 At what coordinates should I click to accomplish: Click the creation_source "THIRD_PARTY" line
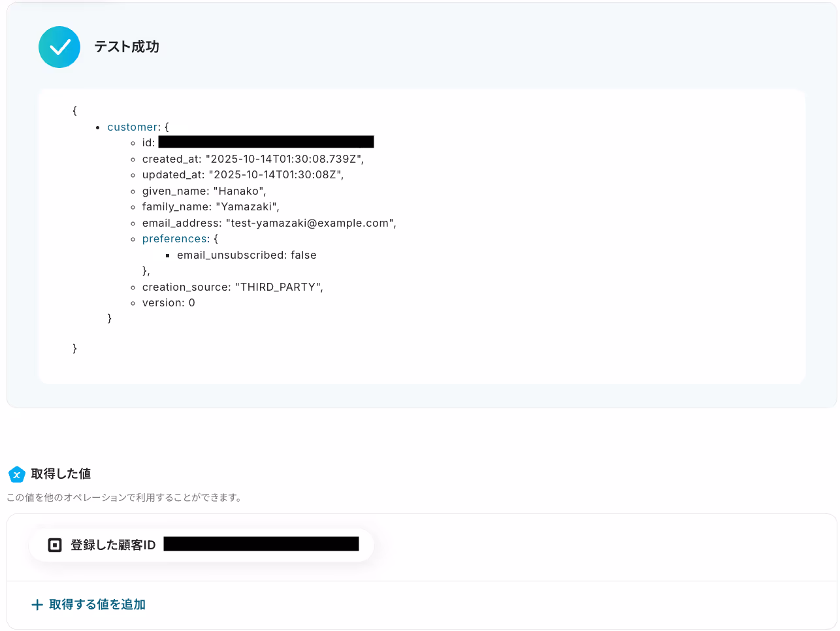[233, 287]
